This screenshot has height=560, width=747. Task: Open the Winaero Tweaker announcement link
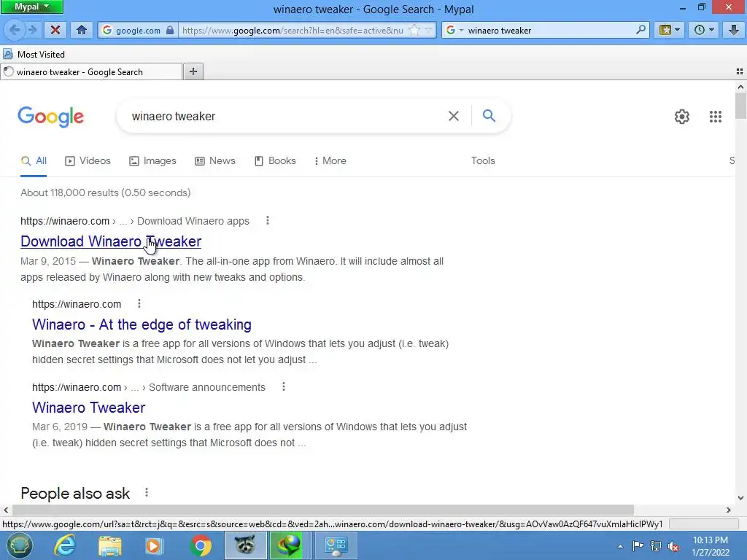click(x=88, y=408)
